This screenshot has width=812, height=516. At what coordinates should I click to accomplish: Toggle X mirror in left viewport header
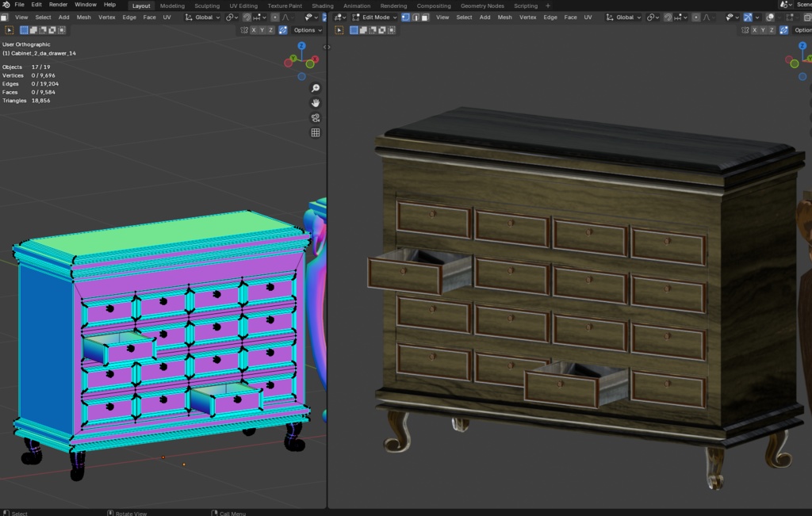[x=253, y=30]
